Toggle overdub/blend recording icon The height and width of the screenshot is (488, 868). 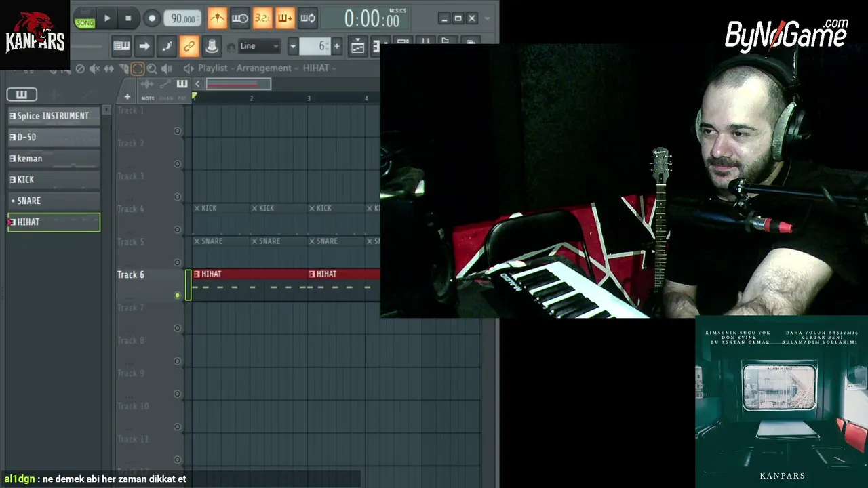[x=285, y=18]
